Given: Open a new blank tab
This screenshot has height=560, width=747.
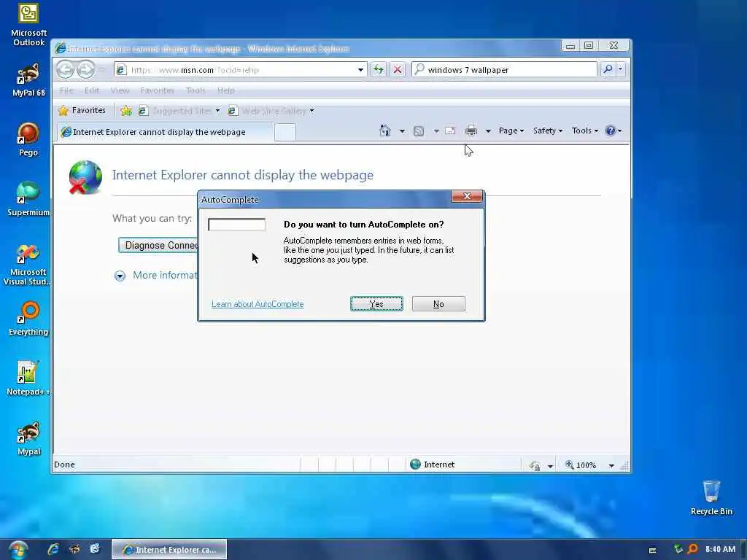Looking at the screenshot, I should click(x=285, y=133).
